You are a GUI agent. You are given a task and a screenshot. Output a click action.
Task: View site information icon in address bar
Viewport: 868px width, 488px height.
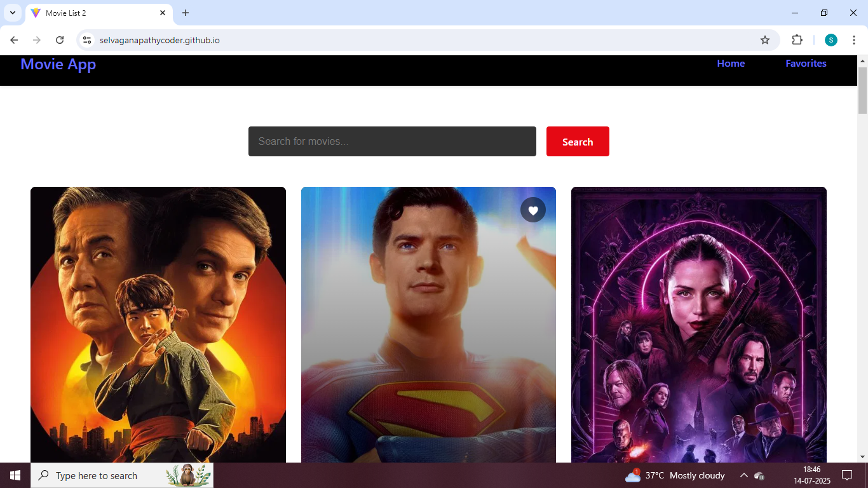(87, 40)
